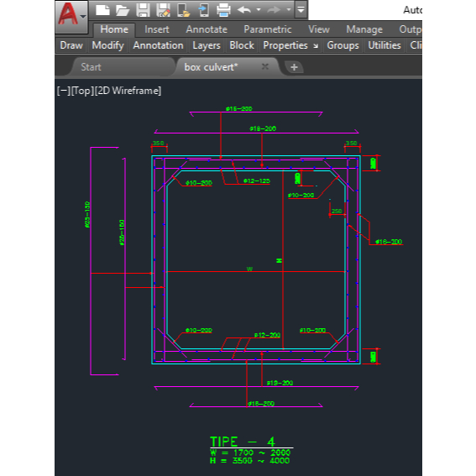Expand the Annotation panel
Image resolution: width=476 pixels, height=476 pixels.
[x=158, y=45]
